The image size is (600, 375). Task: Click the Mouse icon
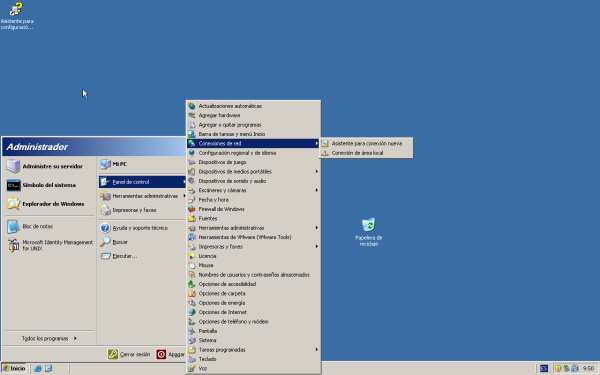(192, 265)
